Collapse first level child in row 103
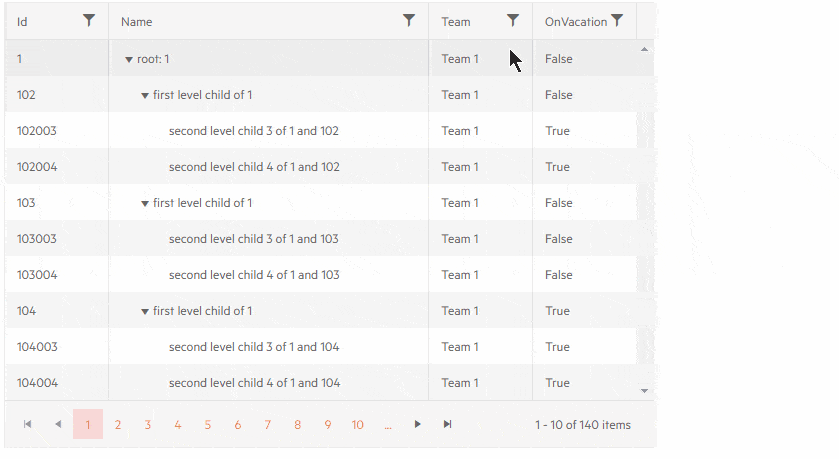 (x=145, y=204)
